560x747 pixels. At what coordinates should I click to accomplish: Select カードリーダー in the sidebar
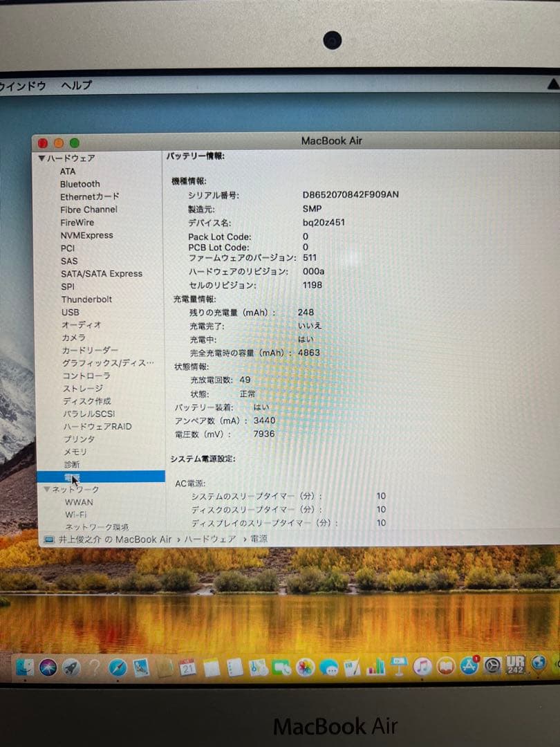[90, 351]
